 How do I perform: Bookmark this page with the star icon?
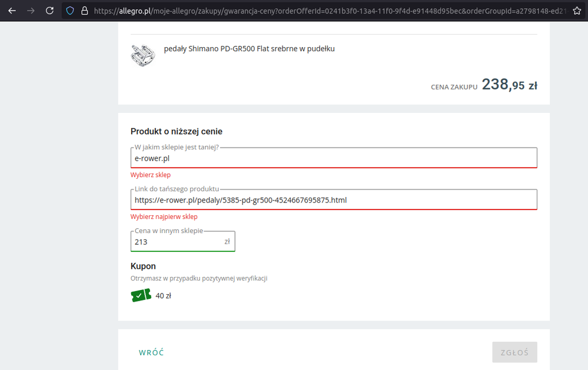tap(577, 11)
